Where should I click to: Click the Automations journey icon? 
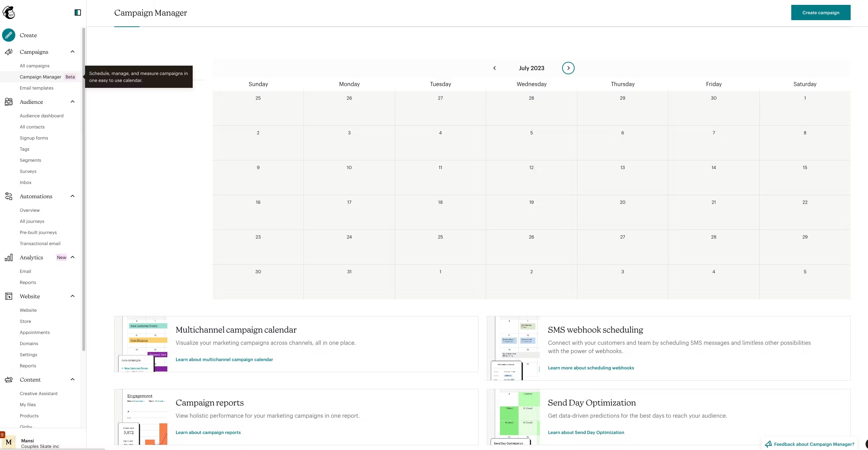(x=9, y=196)
